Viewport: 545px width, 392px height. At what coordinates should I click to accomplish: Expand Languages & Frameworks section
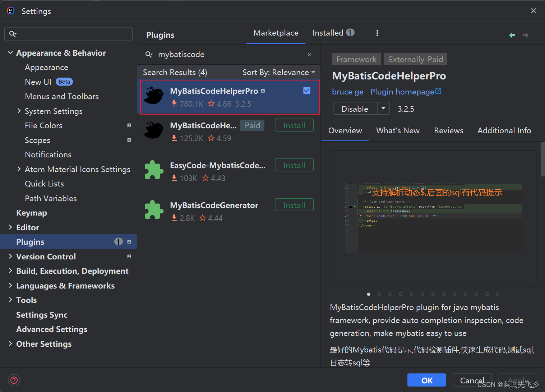click(10, 285)
